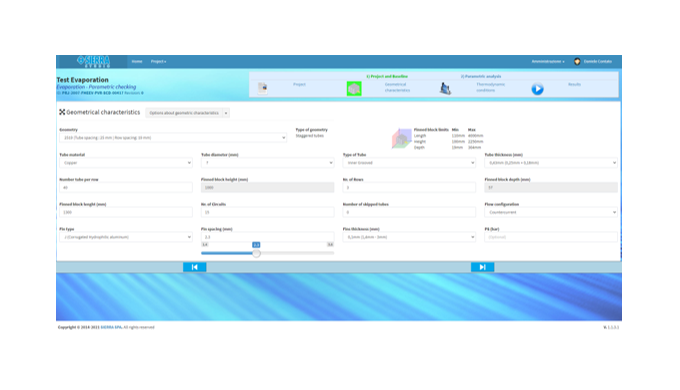Click the slider minimum value label
Image resolution: width=680 pixels, height=390 pixels.
[x=205, y=245]
